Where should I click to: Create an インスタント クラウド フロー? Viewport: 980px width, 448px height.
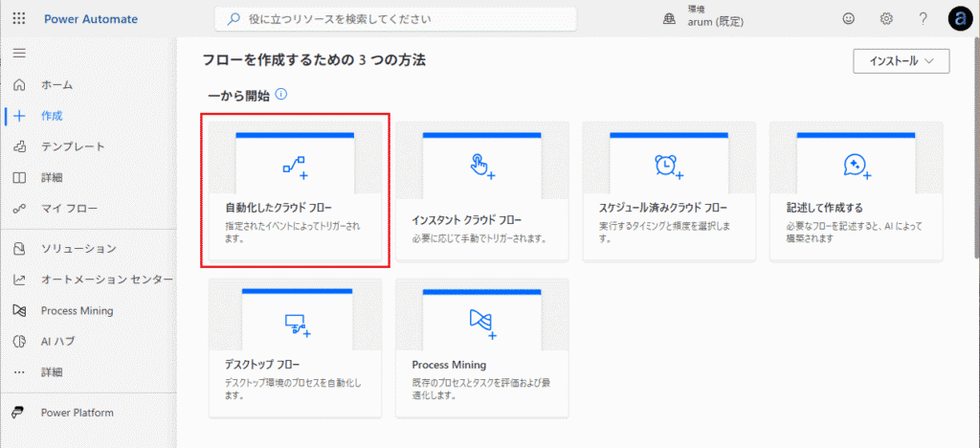coord(482,190)
